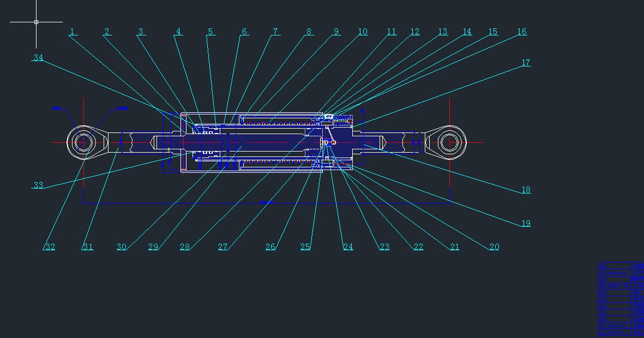The image size is (644, 338).
Task: Select part balloon number 12
Action: coord(415,32)
